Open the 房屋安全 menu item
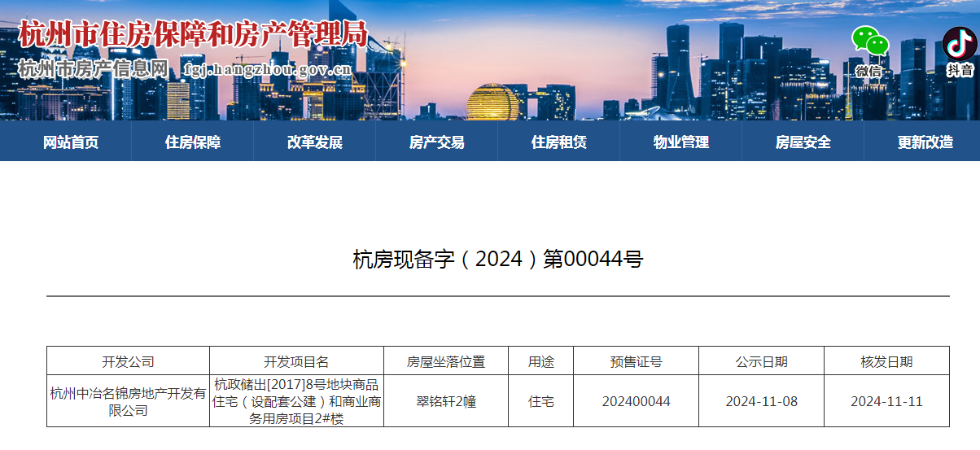Screen dimensions: 980x450 803,142
